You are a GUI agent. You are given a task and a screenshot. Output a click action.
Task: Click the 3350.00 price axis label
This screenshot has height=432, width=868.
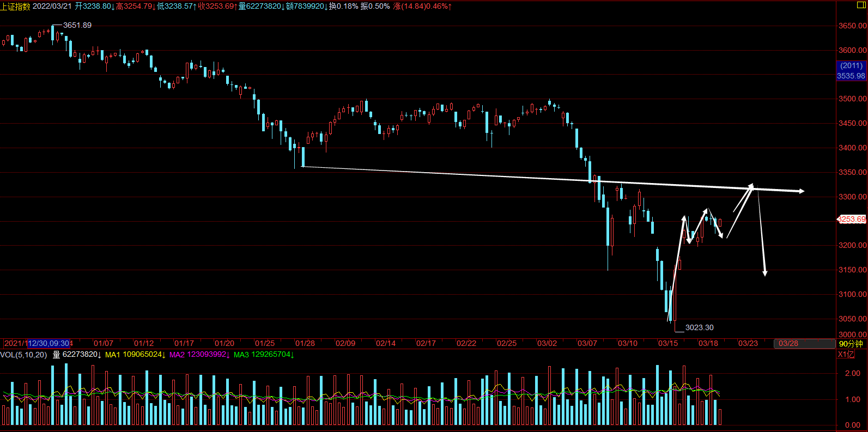852,172
